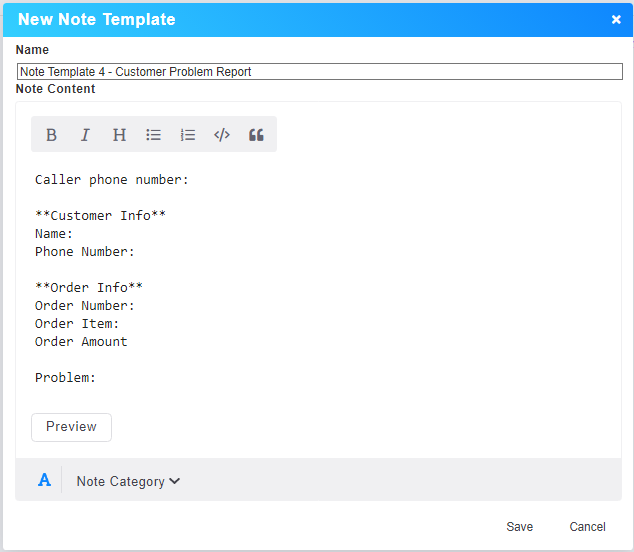
Task: Toggle bold formatting in the note editor
Action: (52, 135)
